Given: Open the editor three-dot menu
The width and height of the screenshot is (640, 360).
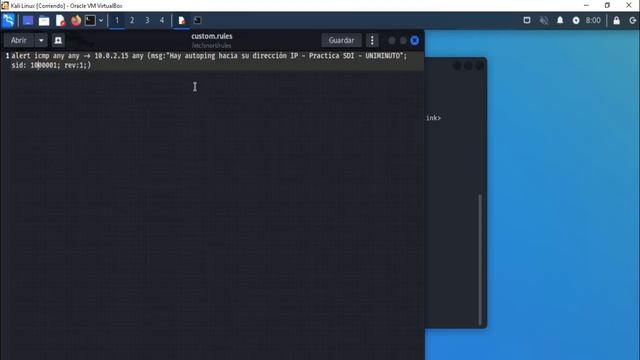Looking at the screenshot, I should click(x=372, y=40).
